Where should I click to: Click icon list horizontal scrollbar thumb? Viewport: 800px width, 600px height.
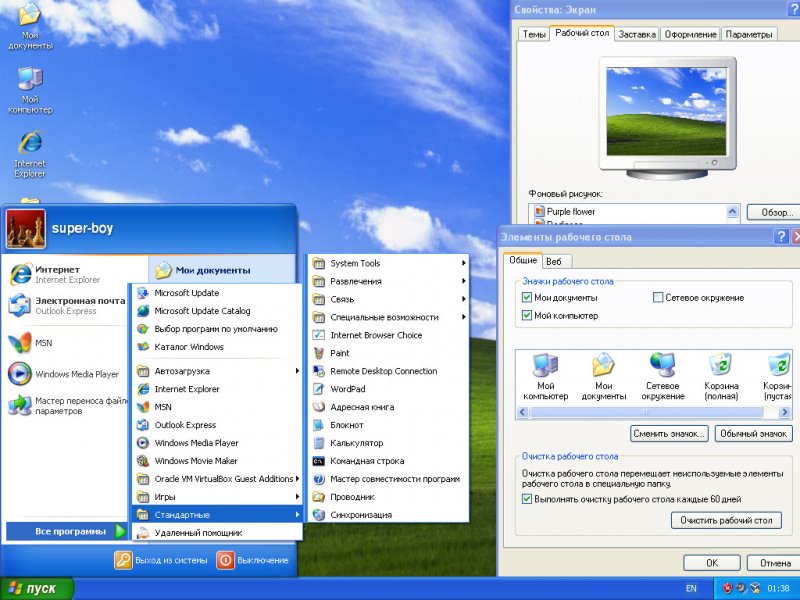coord(646,412)
